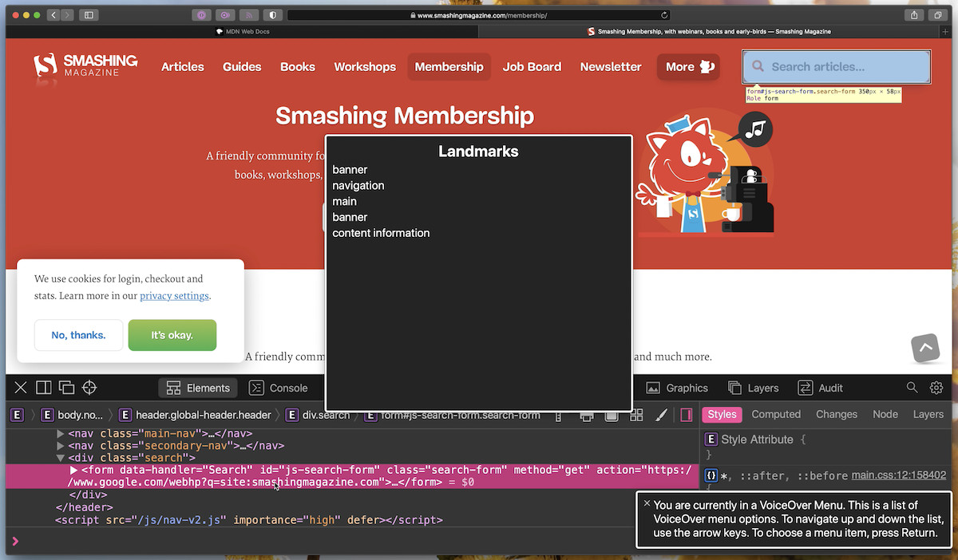Decline cookies with No, thanks.
The width and height of the screenshot is (958, 560).
coord(78,335)
